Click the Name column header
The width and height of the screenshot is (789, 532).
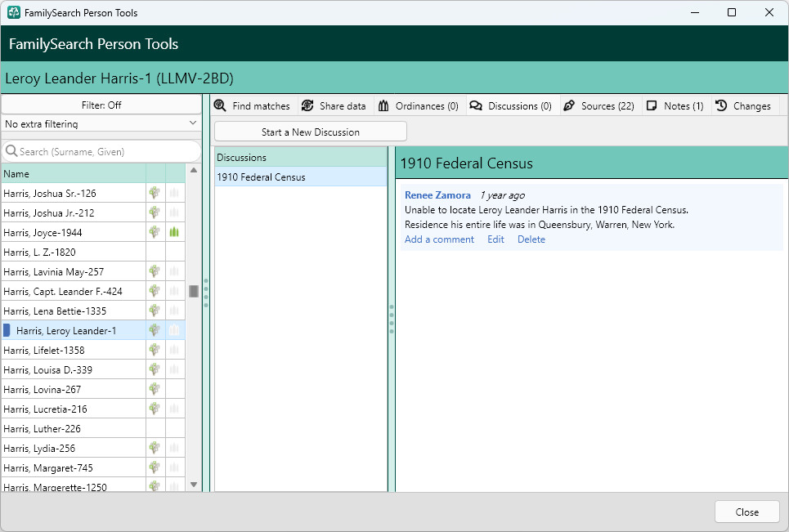[x=74, y=173]
